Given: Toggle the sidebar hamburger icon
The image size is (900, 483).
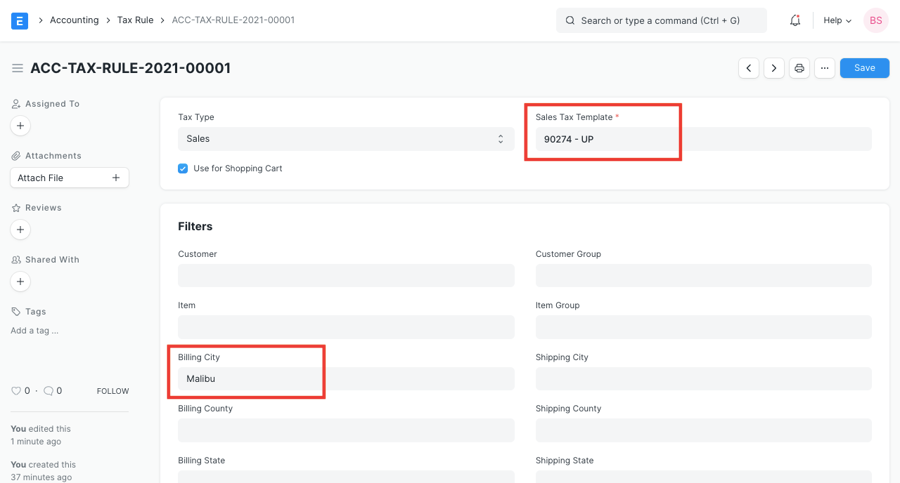Looking at the screenshot, I should pos(17,68).
